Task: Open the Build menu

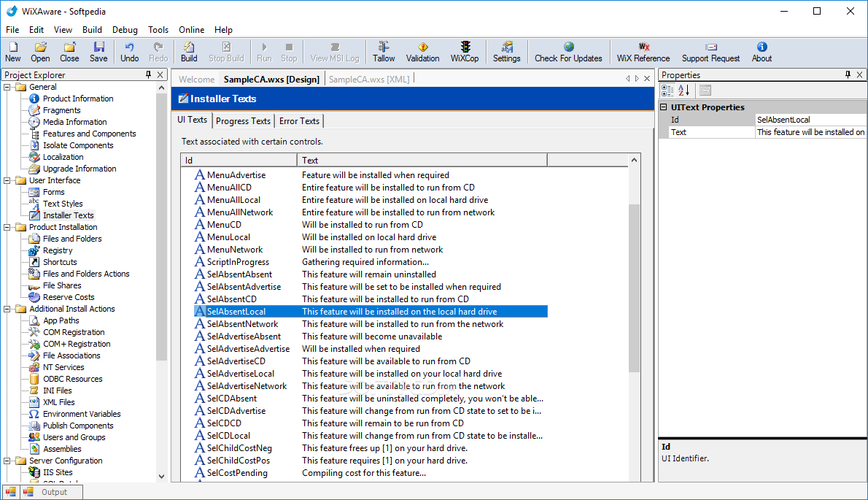Action: [92, 30]
